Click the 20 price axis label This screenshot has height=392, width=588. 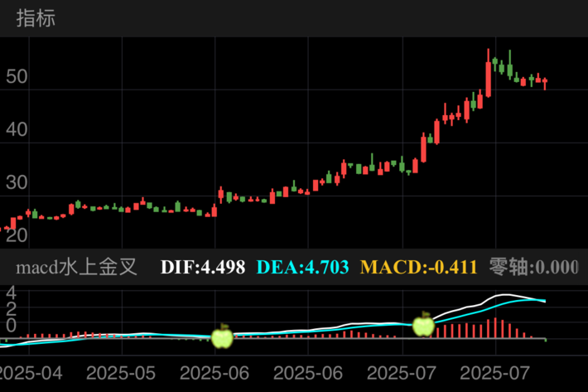[17, 236]
